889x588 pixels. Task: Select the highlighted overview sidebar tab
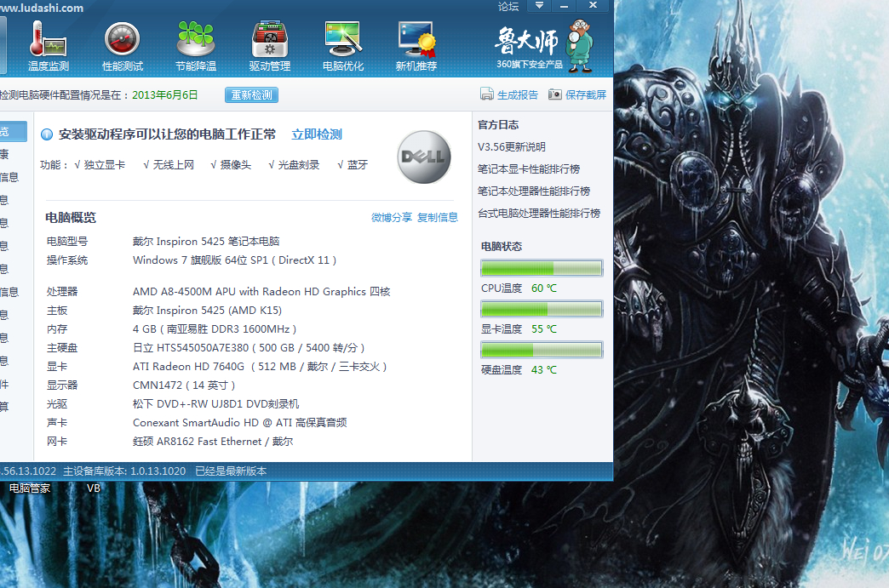pyautogui.click(x=13, y=131)
